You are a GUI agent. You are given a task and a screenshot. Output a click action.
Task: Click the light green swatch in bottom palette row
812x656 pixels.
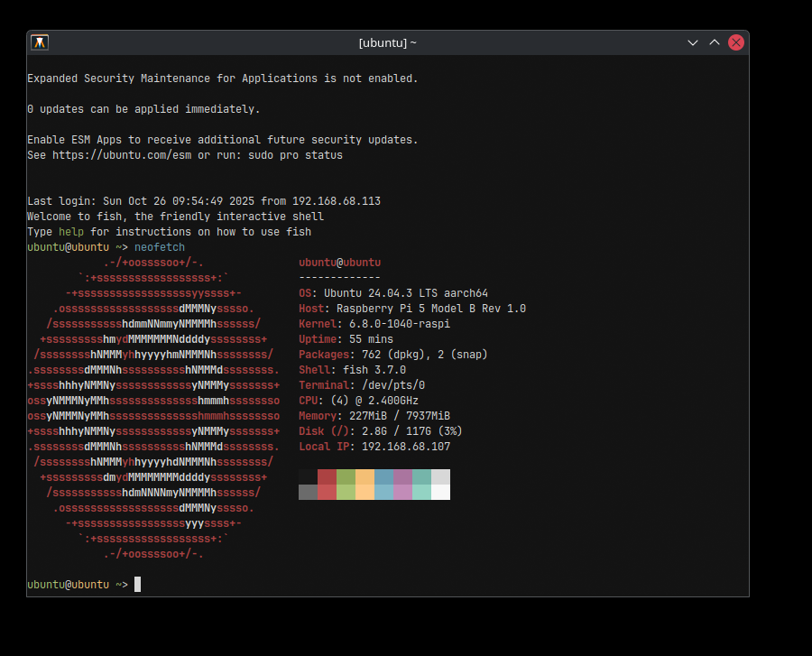(x=346, y=493)
